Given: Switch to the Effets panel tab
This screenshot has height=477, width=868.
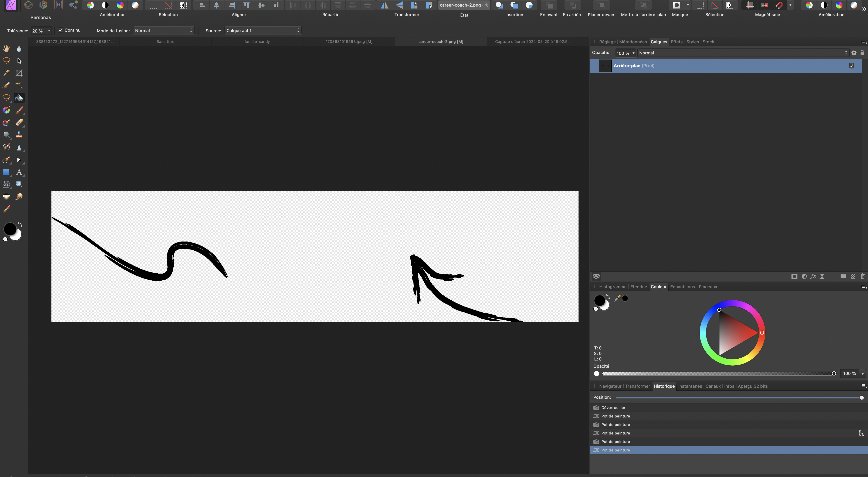Looking at the screenshot, I should pos(676,42).
